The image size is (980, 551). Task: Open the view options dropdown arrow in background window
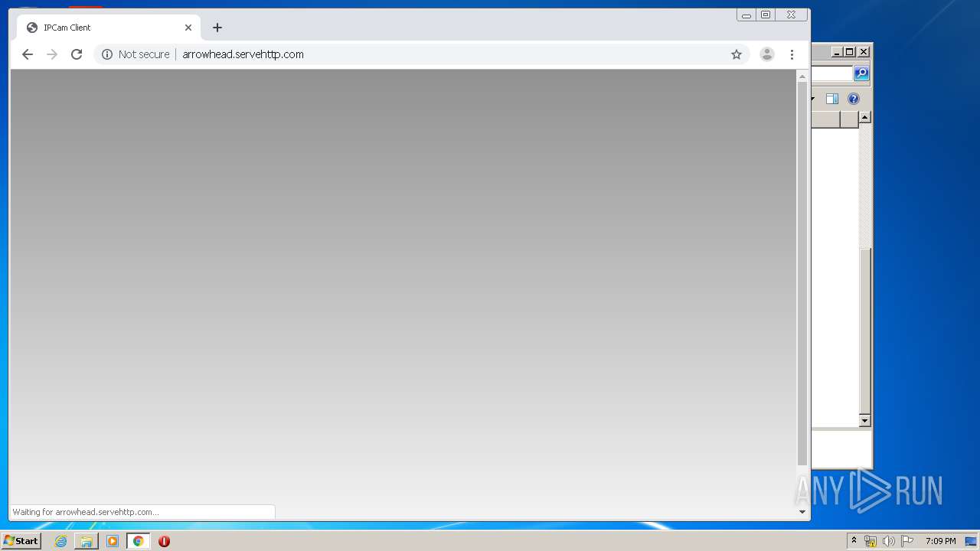click(x=813, y=99)
